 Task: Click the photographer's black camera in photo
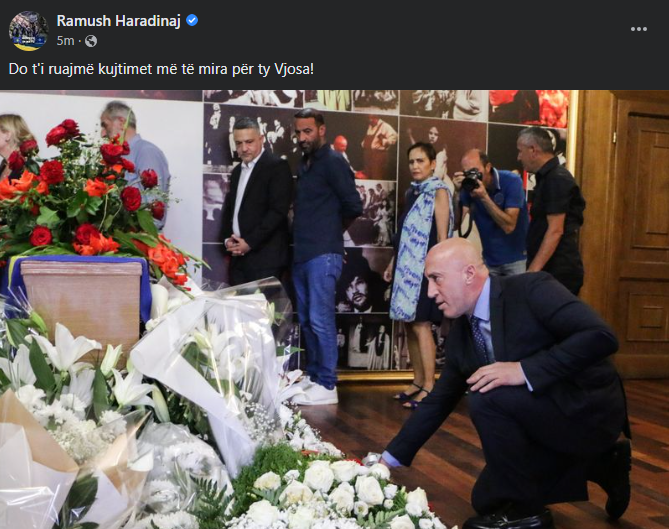click(x=472, y=180)
